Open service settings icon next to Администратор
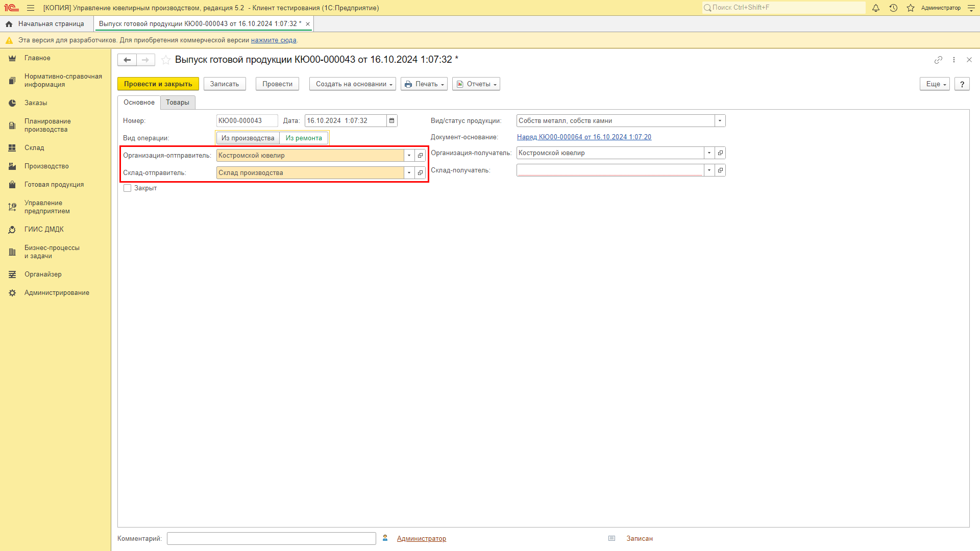The width and height of the screenshot is (980, 551). tap(971, 8)
